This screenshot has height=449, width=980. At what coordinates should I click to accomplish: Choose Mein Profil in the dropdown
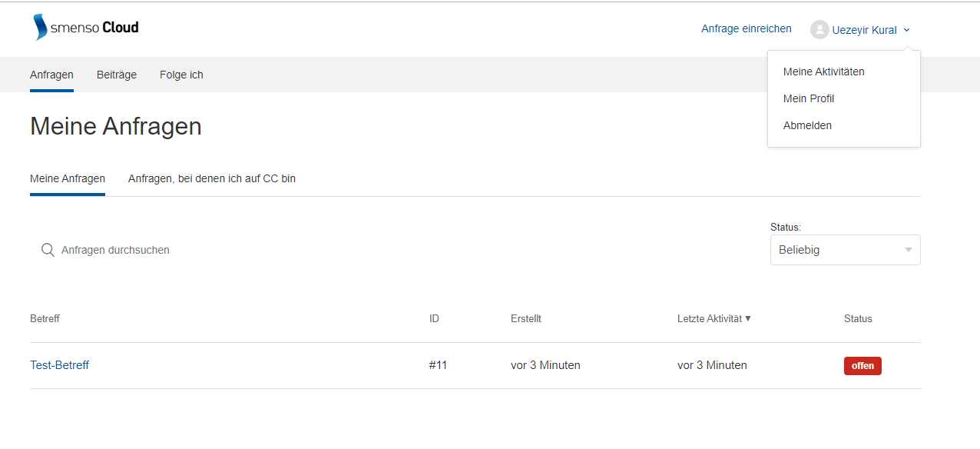809,98
